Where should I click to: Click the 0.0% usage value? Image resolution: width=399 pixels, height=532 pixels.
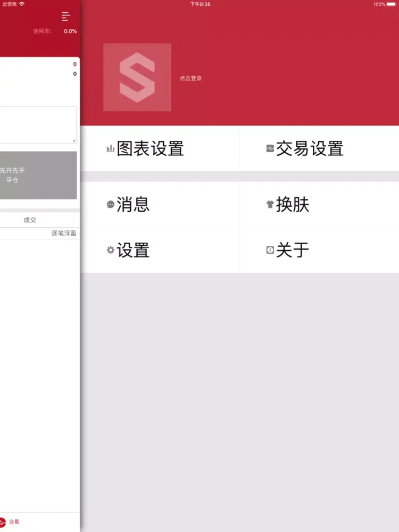[x=70, y=31]
